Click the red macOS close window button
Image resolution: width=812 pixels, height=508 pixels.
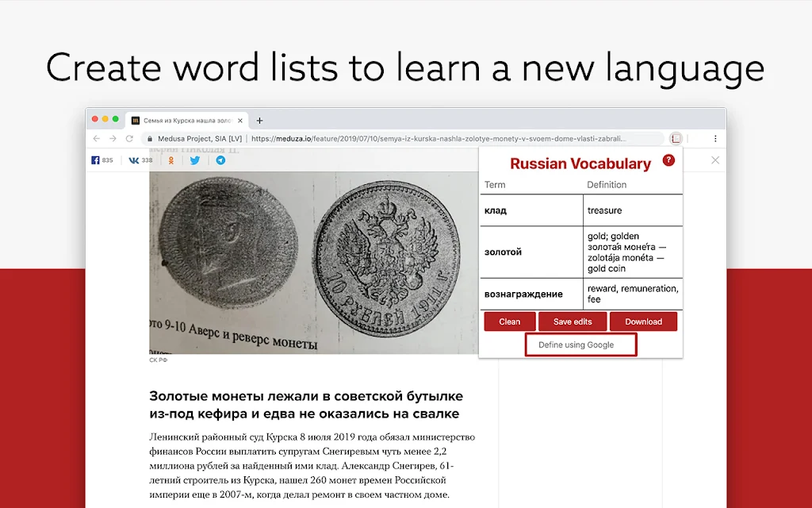click(95, 119)
